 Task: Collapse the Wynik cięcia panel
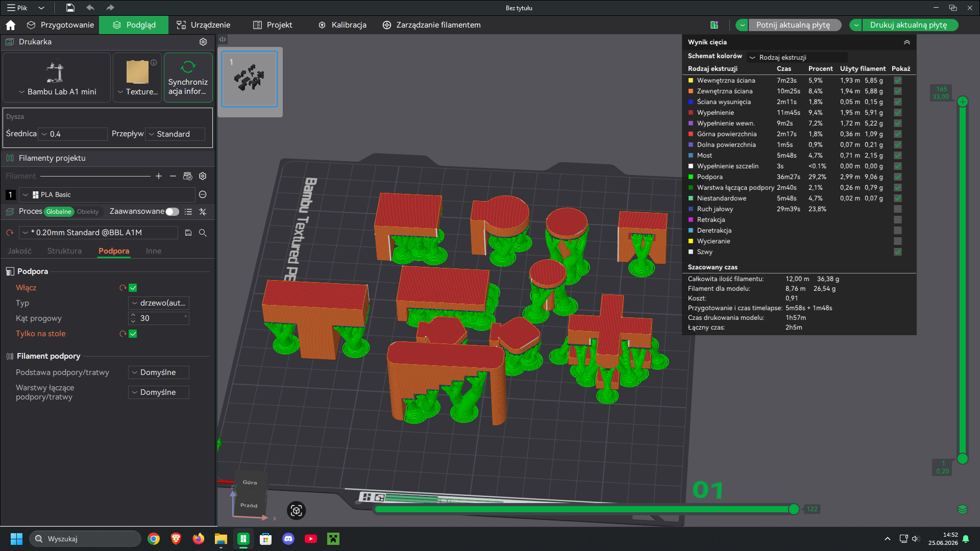pos(907,42)
